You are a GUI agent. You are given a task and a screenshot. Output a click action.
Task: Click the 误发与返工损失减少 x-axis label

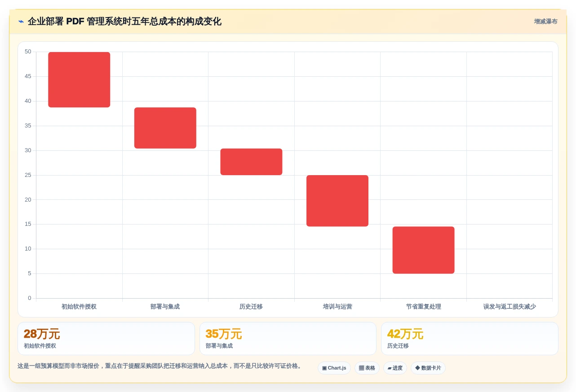[510, 307]
